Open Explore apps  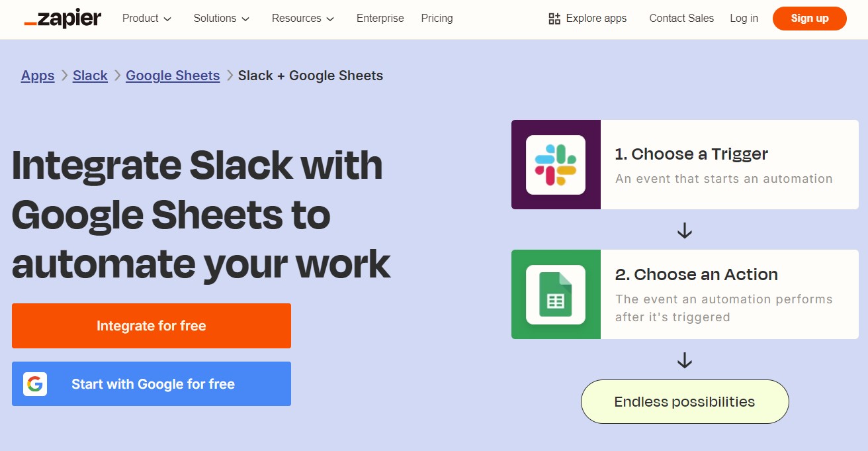[595, 19]
